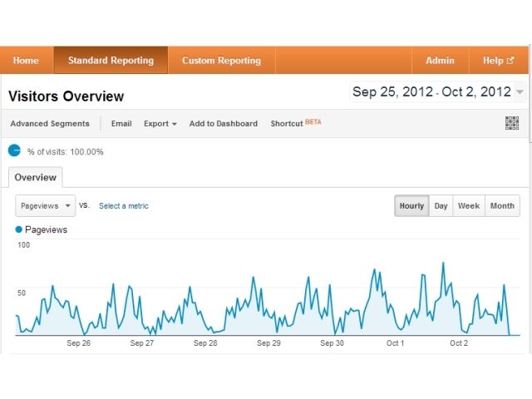Click the external link icon beside Help
Screen dimensions: 532x399
click(x=510, y=61)
